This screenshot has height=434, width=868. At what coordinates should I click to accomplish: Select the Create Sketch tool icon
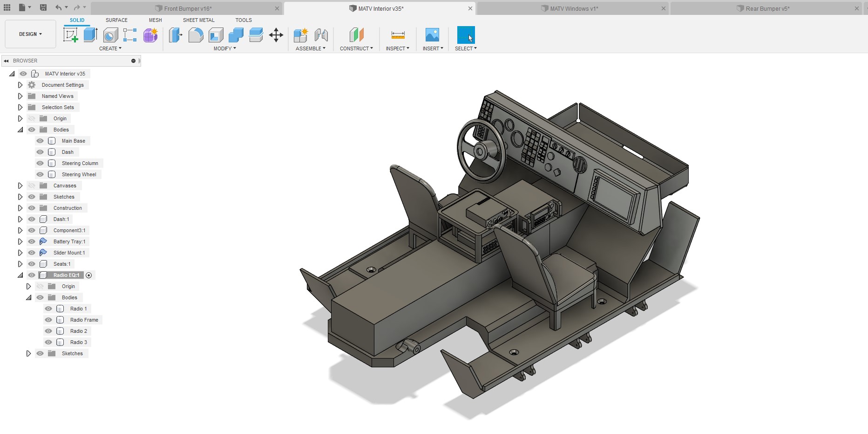tap(71, 35)
